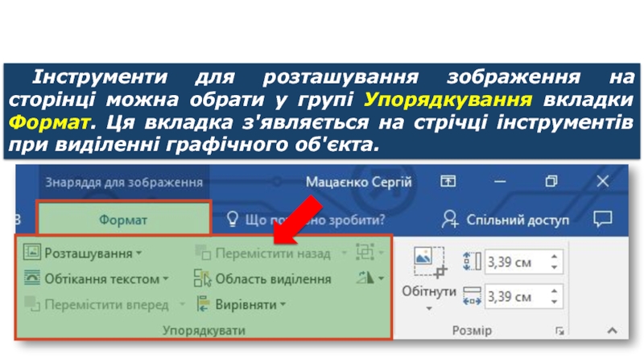Click the Перемістити вперед layers icon
Image resolution: width=644 pixels, height=362 pixels.
point(31,304)
